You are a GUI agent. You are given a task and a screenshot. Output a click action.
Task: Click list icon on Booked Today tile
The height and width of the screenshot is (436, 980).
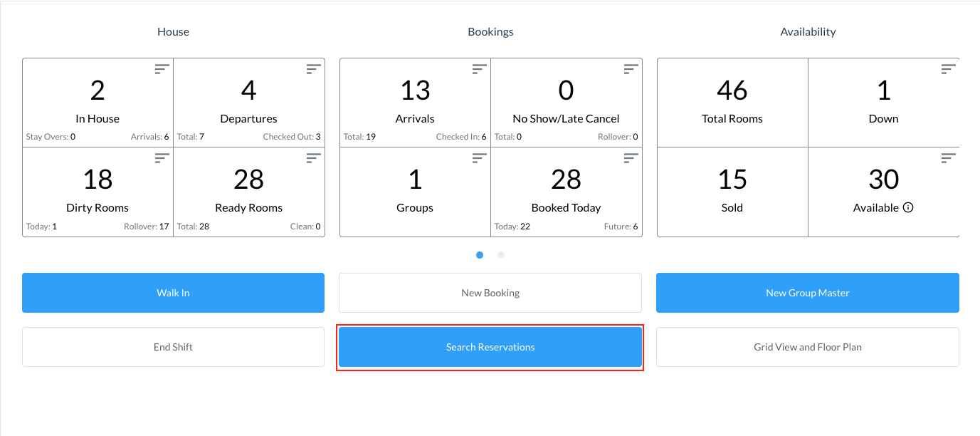pyautogui.click(x=631, y=158)
